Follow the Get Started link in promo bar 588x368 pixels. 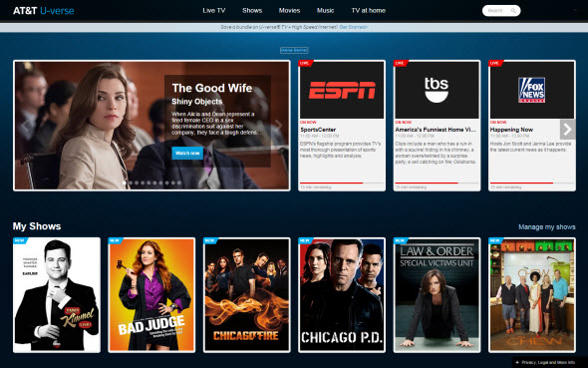click(353, 27)
